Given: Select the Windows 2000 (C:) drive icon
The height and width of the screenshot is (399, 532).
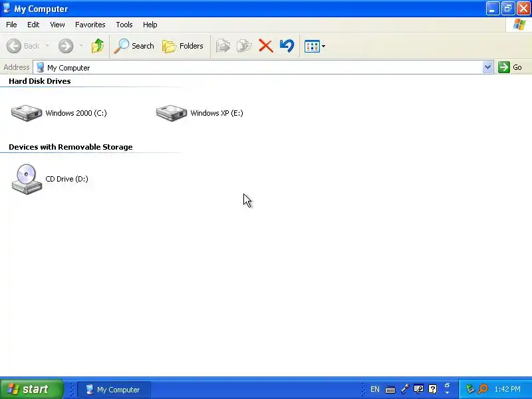Looking at the screenshot, I should point(27,112).
